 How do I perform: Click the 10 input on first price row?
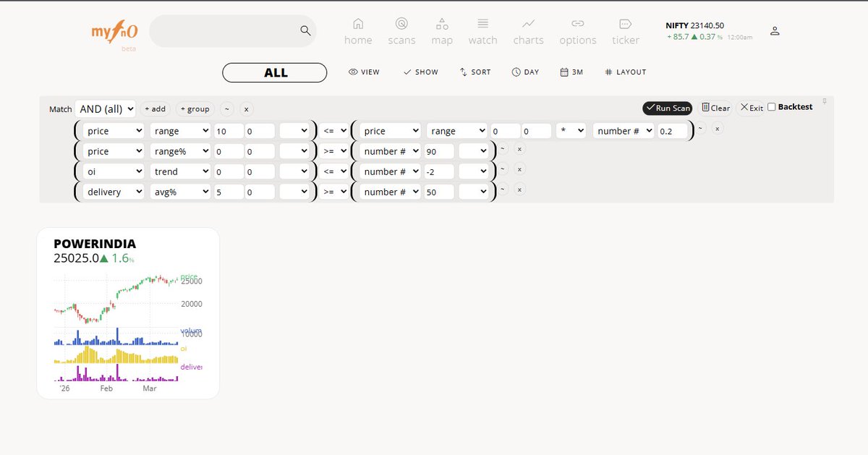(x=229, y=131)
